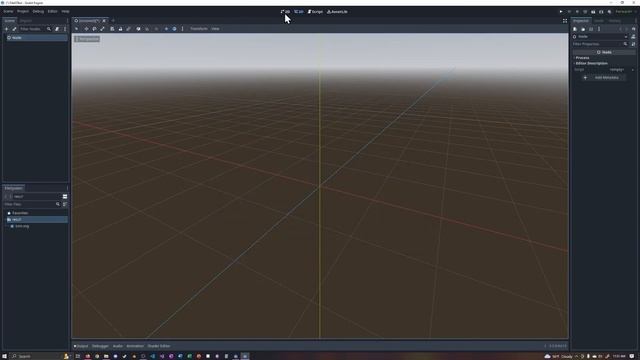Open the viewport View menu

tap(215, 29)
